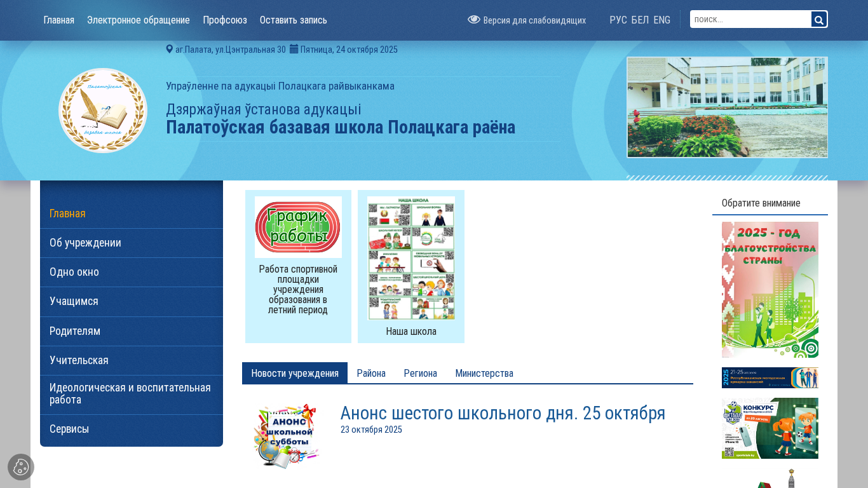Focus the search input field
This screenshot has height=488, width=868.
pos(750,20)
